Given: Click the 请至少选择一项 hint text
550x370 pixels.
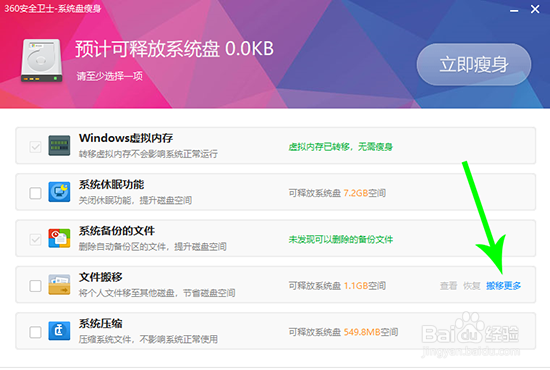Looking at the screenshot, I should pos(110,76).
